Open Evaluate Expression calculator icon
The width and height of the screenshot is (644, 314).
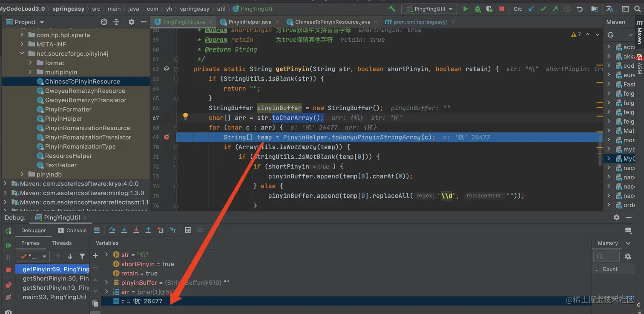click(188, 230)
